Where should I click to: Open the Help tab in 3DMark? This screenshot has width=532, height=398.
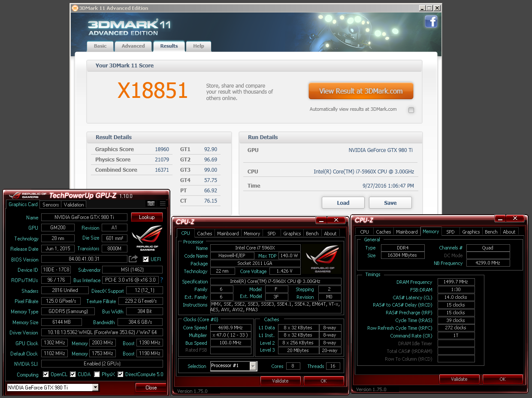pos(199,46)
